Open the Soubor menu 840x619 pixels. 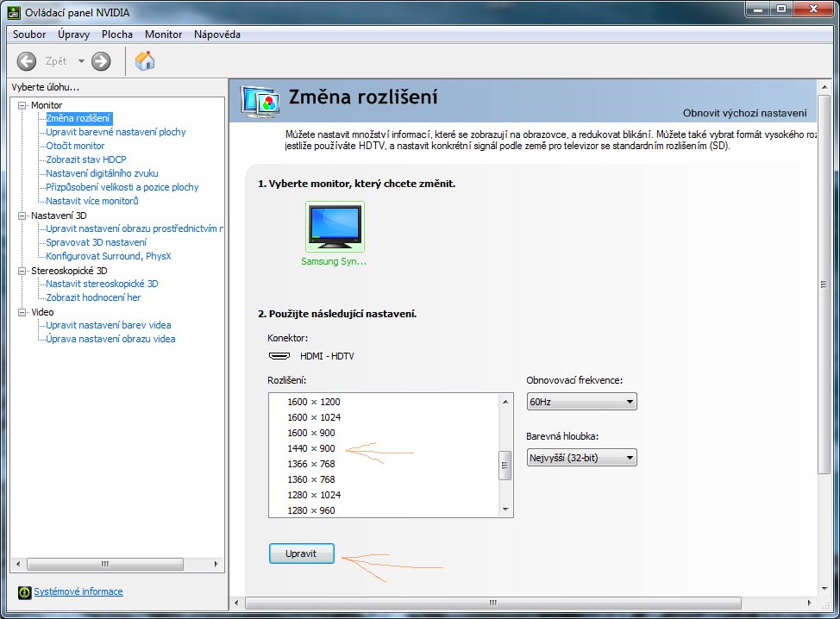tap(29, 34)
